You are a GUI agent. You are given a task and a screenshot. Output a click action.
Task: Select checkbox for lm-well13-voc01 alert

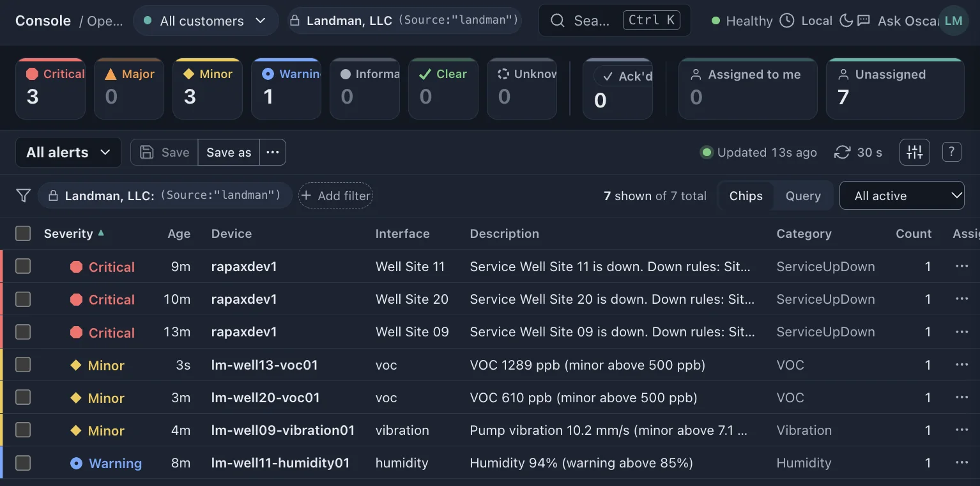coord(23,364)
